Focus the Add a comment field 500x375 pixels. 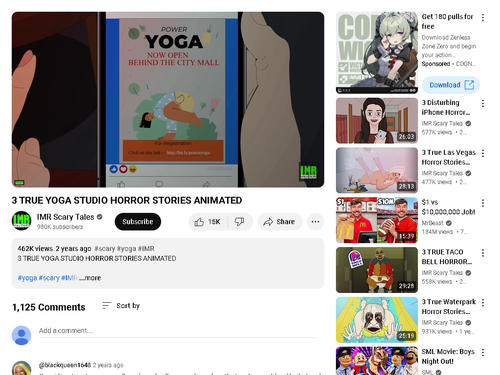[x=177, y=331]
